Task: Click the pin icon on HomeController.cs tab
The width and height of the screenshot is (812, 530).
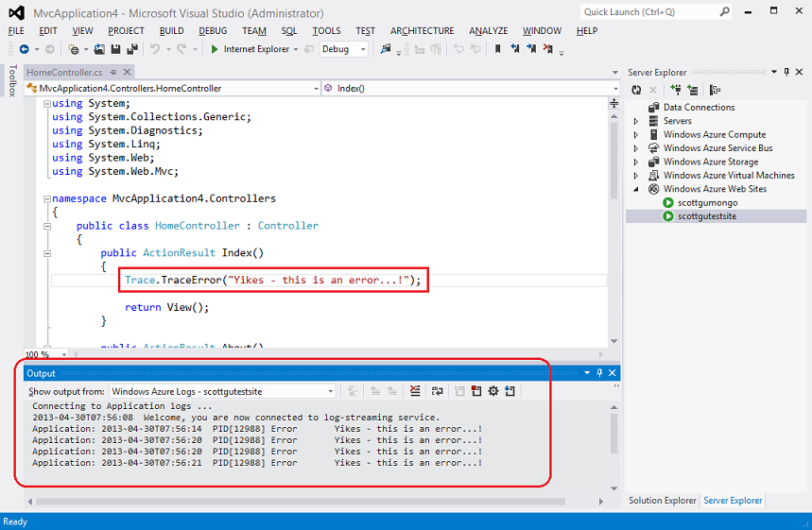Action: click(112, 72)
